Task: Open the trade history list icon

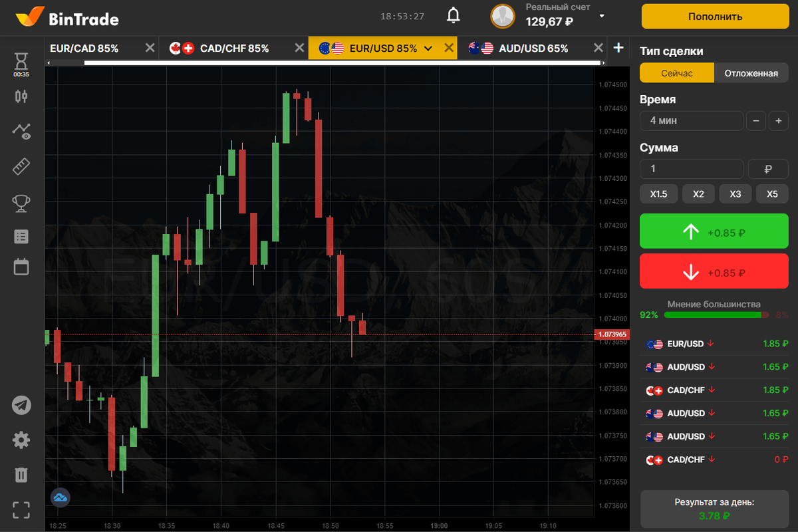Action: tap(21, 236)
